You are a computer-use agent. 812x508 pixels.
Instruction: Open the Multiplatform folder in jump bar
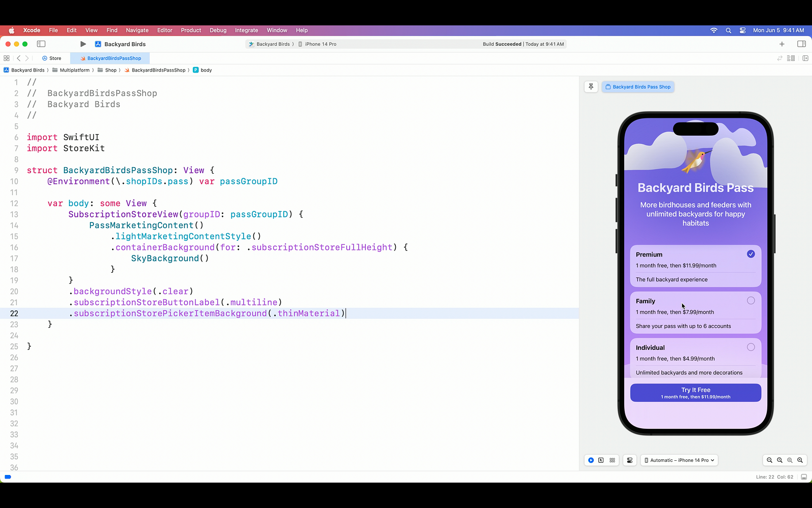point(71,70)
